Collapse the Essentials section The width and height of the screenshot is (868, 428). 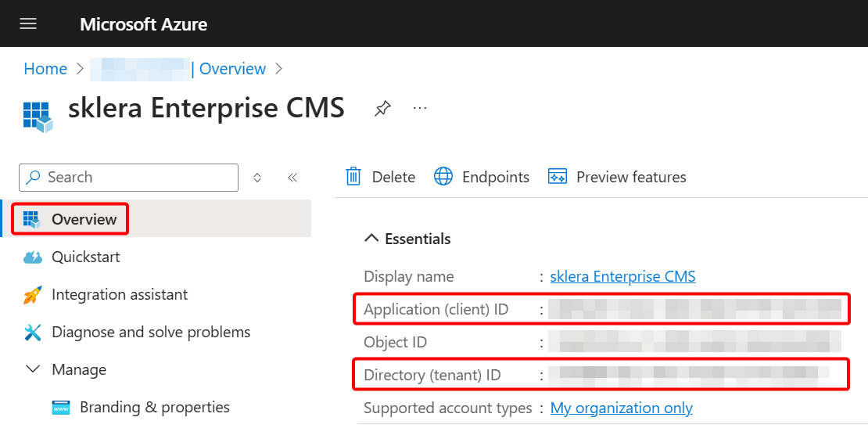point(370,239)
